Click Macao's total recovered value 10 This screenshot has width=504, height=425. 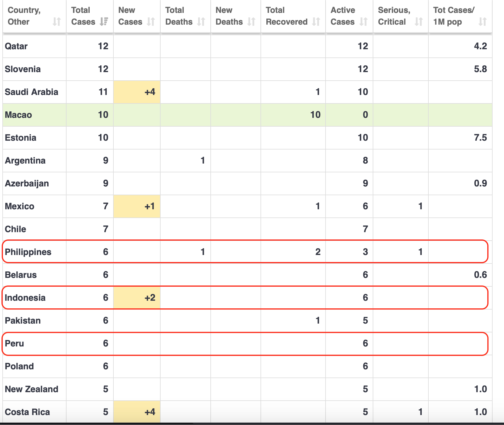[x=315, y=115]
